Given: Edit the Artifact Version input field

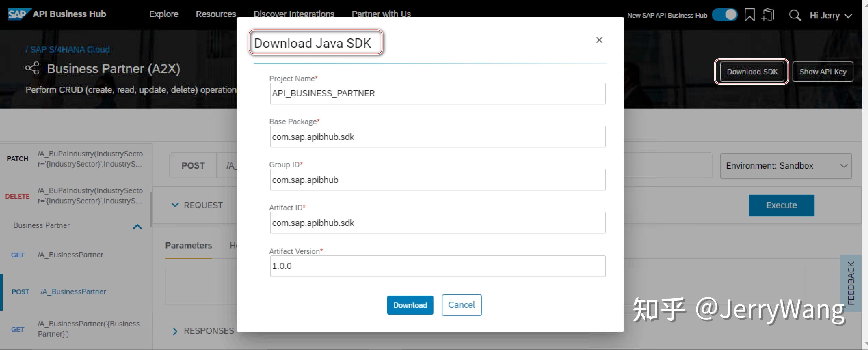Looking at the screenshot, I should 437,266.
